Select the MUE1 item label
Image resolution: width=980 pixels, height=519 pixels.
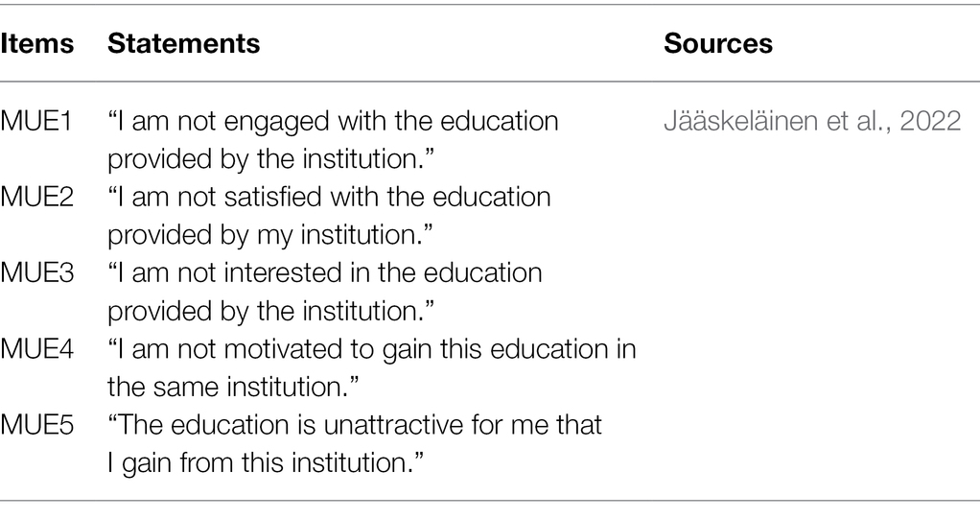click(36, 121)
